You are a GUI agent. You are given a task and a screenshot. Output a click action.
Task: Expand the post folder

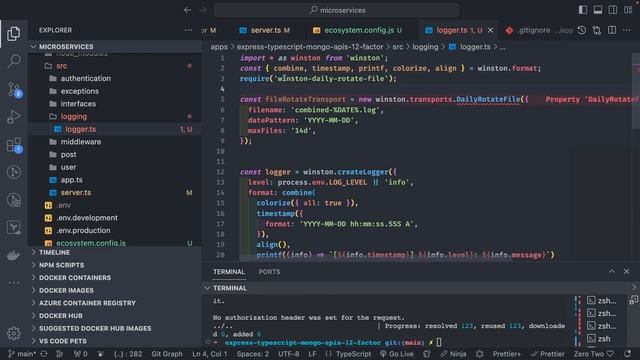tap(115, 154)
